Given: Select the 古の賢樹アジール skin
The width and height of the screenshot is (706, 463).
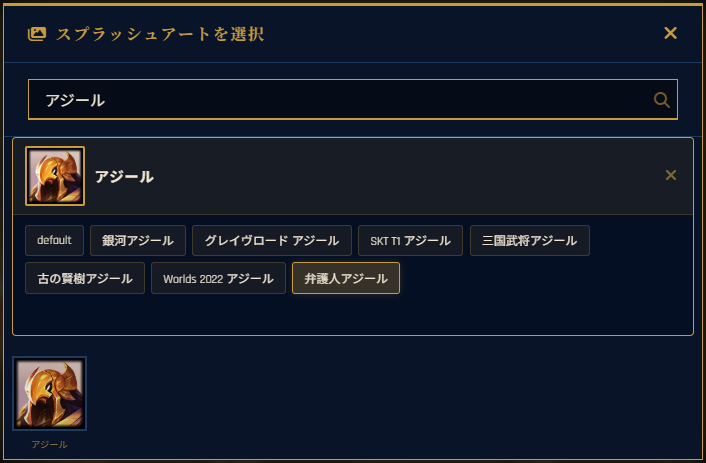Looking at the screenshot, I should [x=85, y=278].
